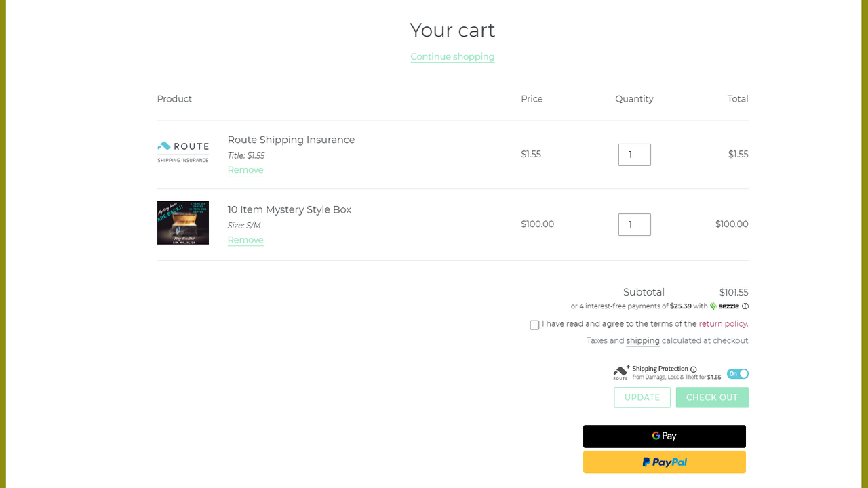
Task: Click the Route Shipping Insurance logo image
Action: [x=183, y=152]
